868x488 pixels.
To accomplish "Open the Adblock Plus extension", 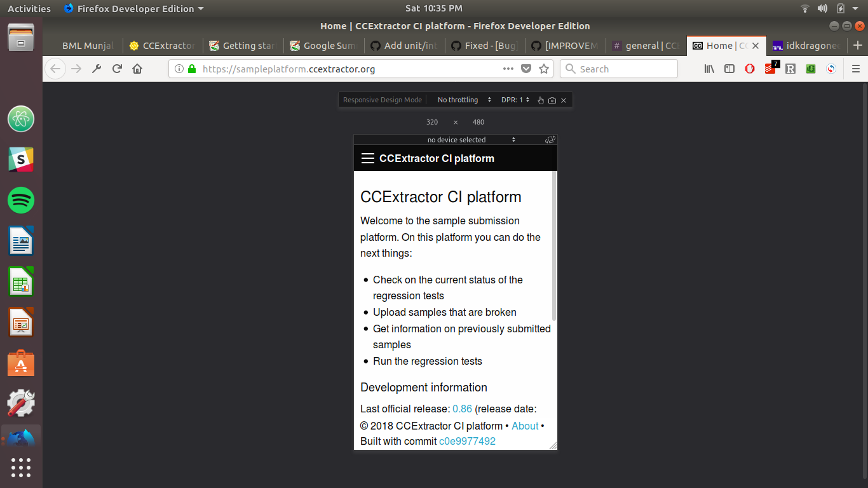I will tap(750, 69).
